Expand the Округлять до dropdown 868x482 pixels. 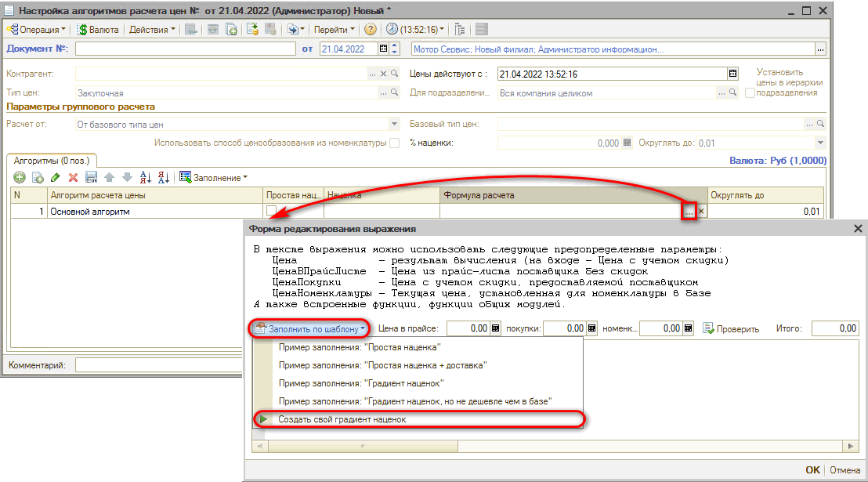(x=820, y=143)
